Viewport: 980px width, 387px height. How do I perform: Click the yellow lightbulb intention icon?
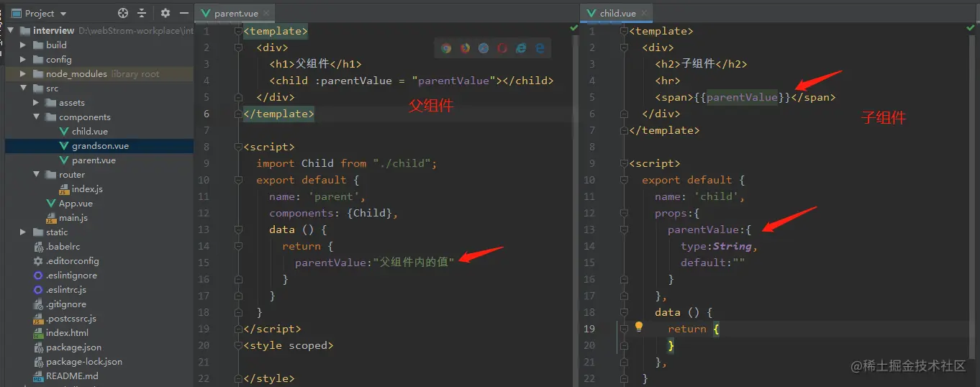click(638, 327)
